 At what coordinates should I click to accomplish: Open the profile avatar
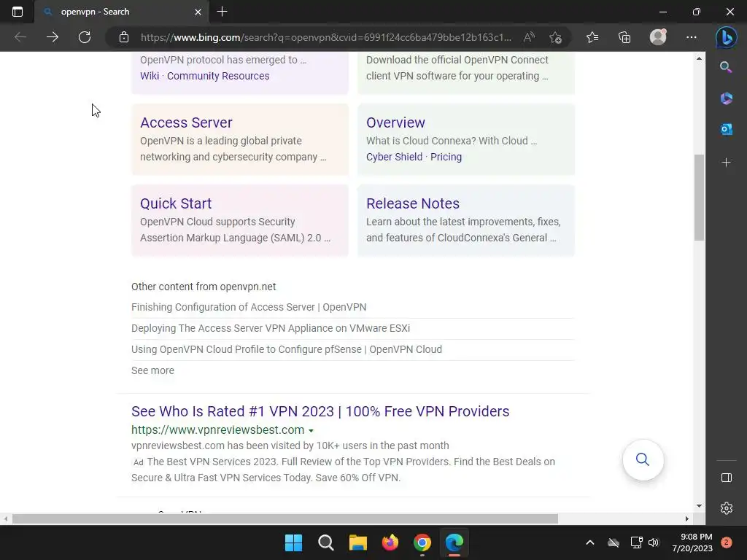(658, 37)
